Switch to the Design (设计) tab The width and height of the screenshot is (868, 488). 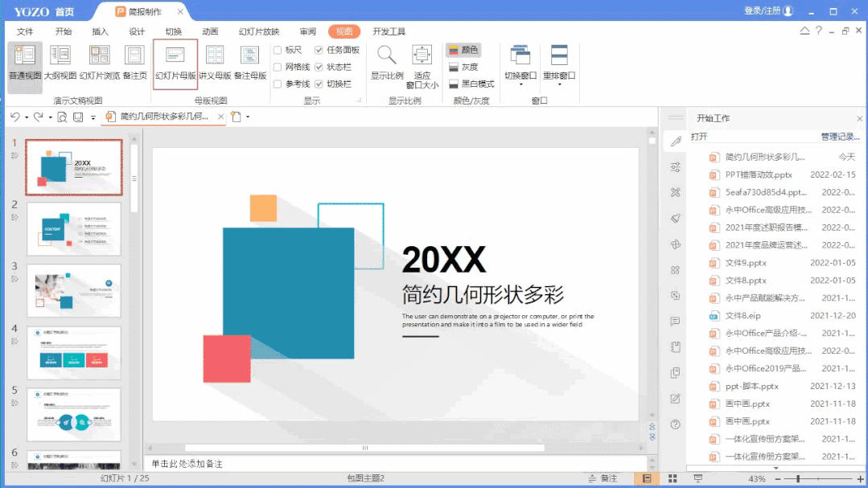click(137, 31)
